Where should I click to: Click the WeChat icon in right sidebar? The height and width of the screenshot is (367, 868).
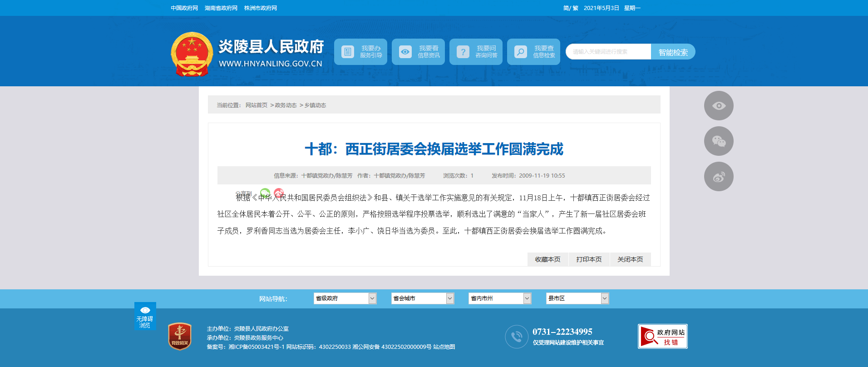pos(718,141)
